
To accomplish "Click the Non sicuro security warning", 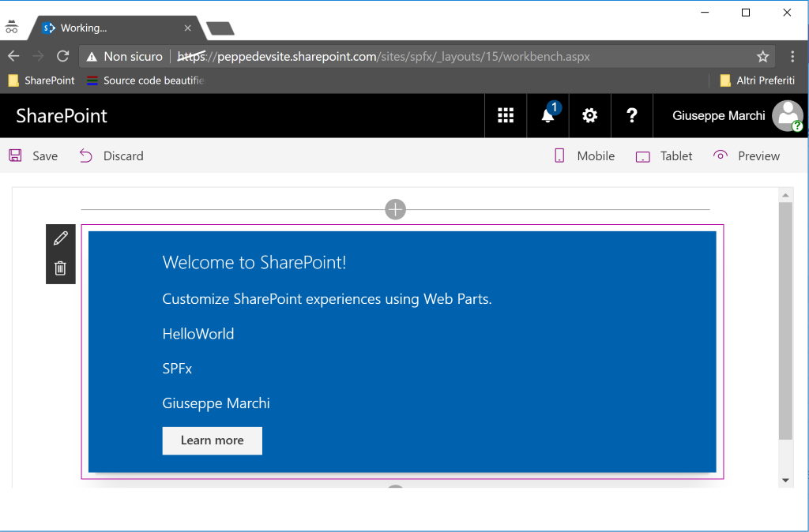I will tap(124, 56).
